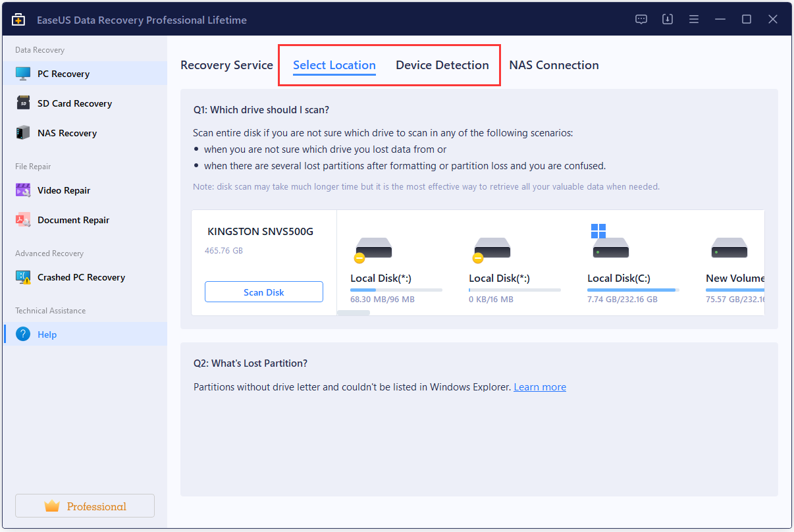Click the Professional crown icon
This screenshot has height=532, width=794.
point(52,506)
